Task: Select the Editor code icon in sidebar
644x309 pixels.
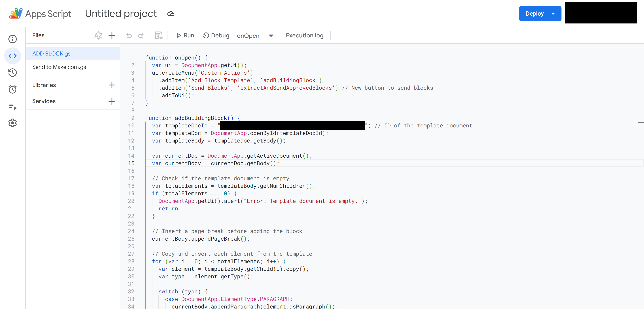Action: pos(13,56)
